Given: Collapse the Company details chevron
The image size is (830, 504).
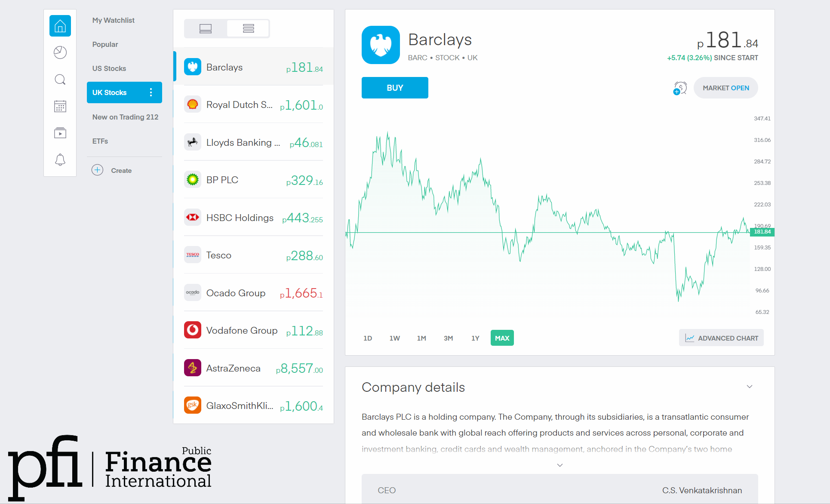Looking at the screenshot, I should [750, 387].
